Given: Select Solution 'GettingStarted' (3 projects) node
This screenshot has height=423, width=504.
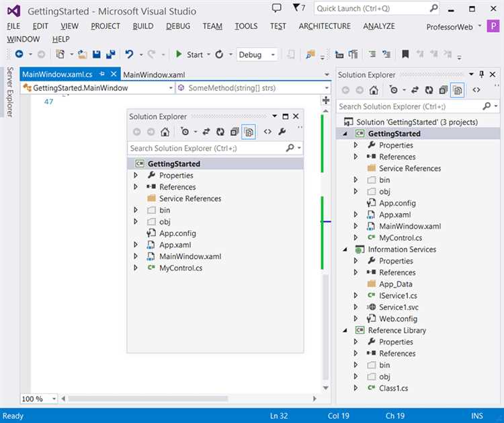Looking at the screenshot, I should 417,122.
